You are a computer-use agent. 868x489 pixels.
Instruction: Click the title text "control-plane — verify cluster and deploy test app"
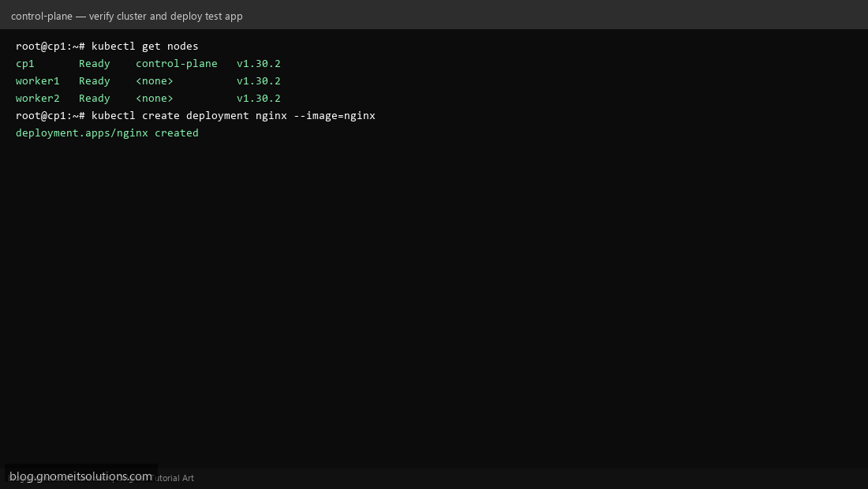point(127,16)
